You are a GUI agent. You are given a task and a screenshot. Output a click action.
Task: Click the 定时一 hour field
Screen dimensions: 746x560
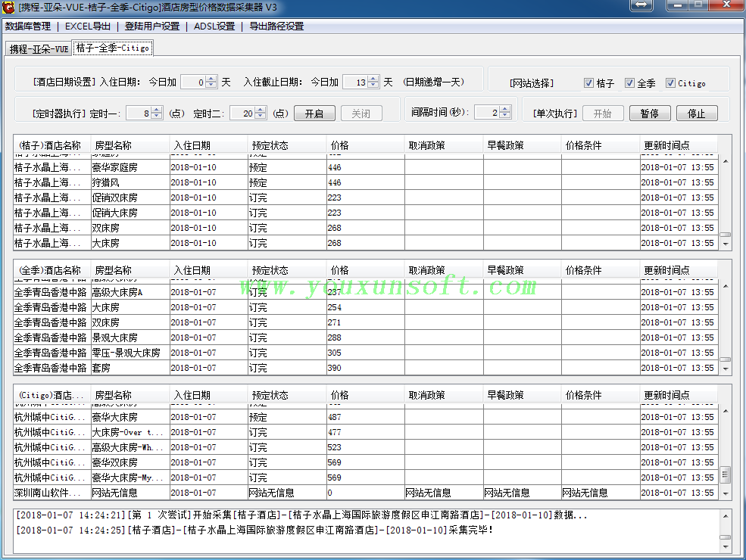pos(139,114)
